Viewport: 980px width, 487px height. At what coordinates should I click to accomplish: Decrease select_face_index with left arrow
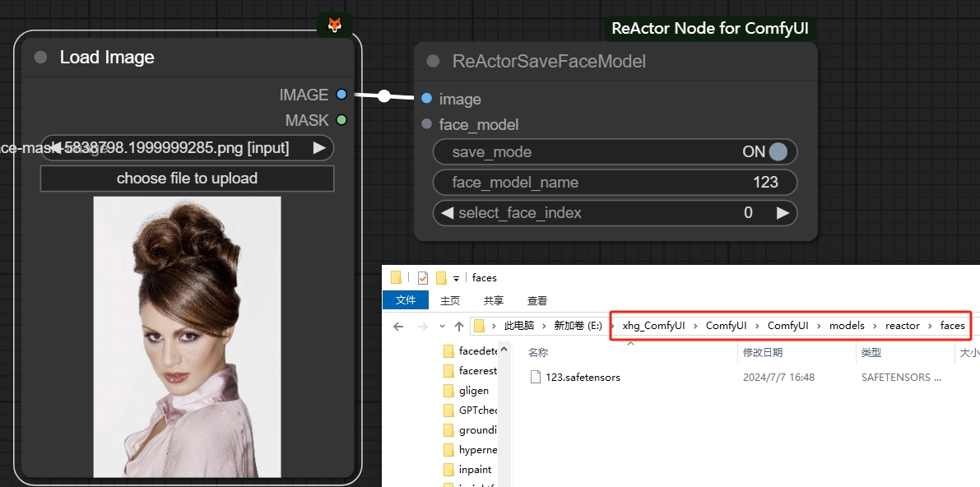tap(447, 213)
